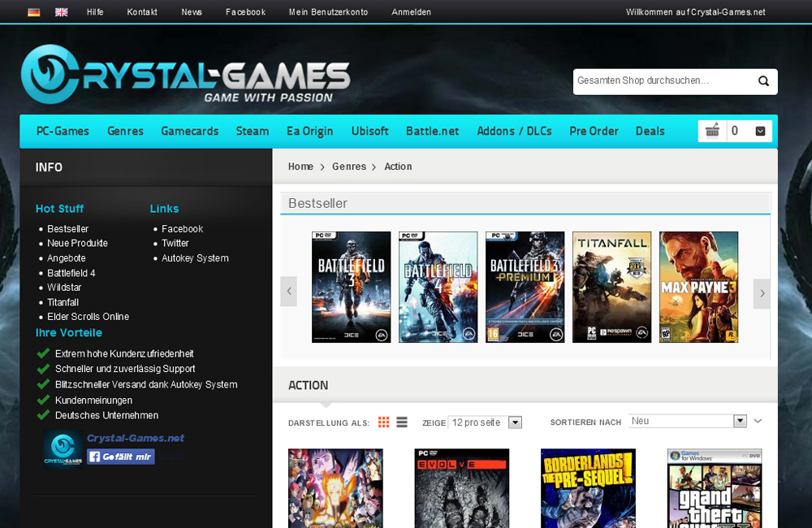Expand the cart dropdown arrow
This screenshot has height=528, width=812.
pos(760,131)
